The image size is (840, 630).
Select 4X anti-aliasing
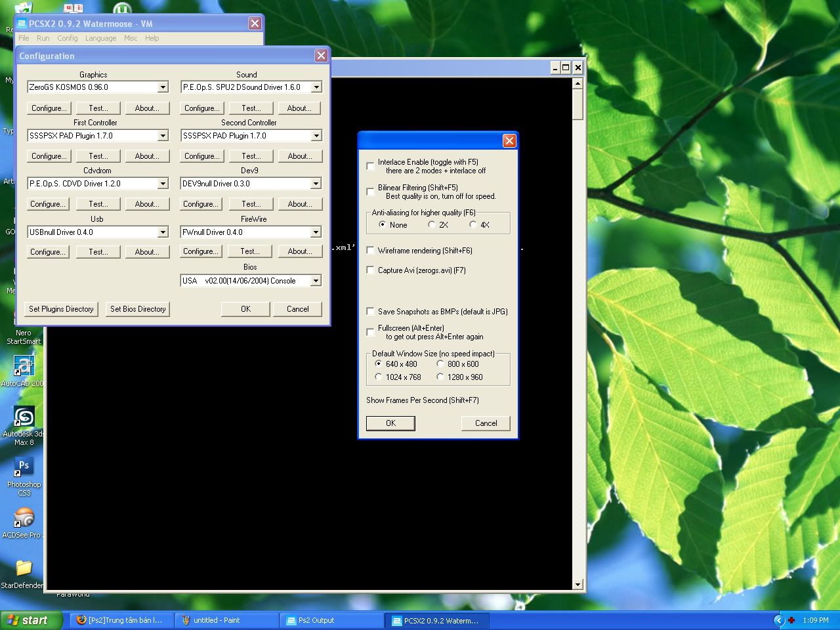click(x=472, y=224)
